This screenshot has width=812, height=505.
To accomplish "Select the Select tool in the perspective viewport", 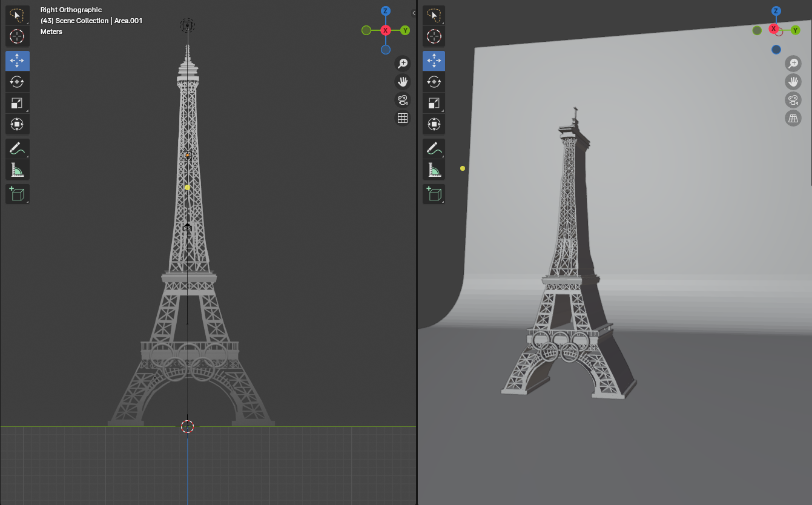I will tap(434, 15).
